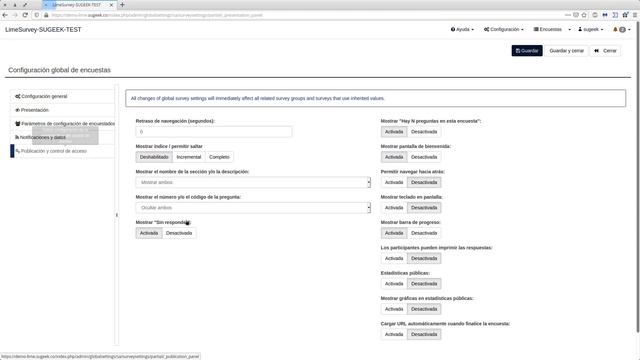Click Guardar y cerrar button
640x360 pixels.
click(x=567, y=51)
